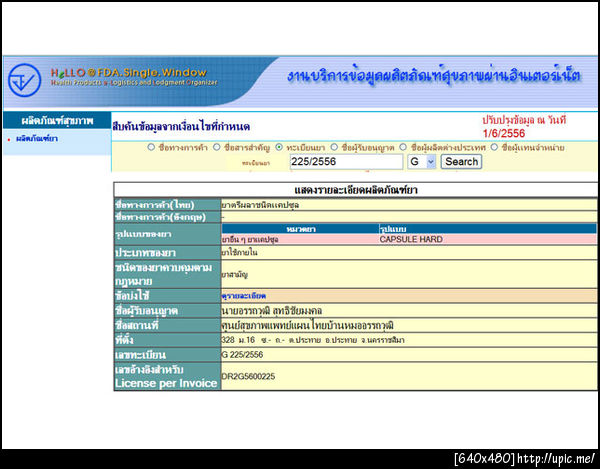This screenshot has width=600, height=469.
Task: Select the ทะเบียนยา radio button
Action: pyautogui.click(x=279, y=147)
